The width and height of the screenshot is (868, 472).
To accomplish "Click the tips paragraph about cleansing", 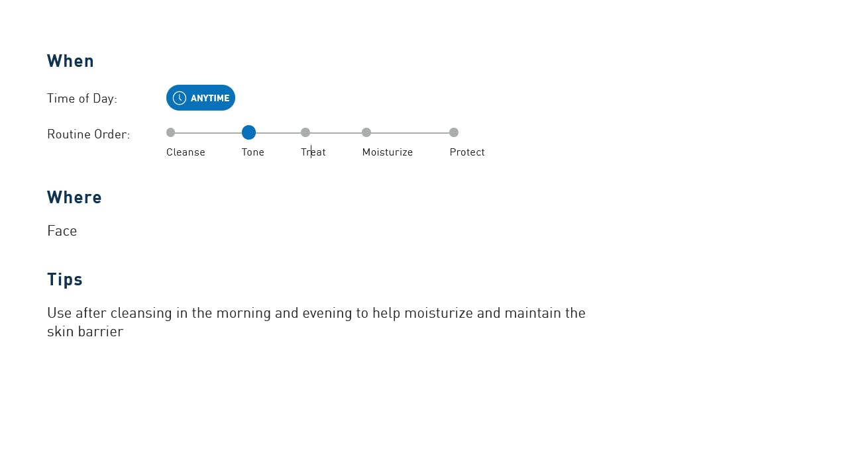I will pos(316,322).
